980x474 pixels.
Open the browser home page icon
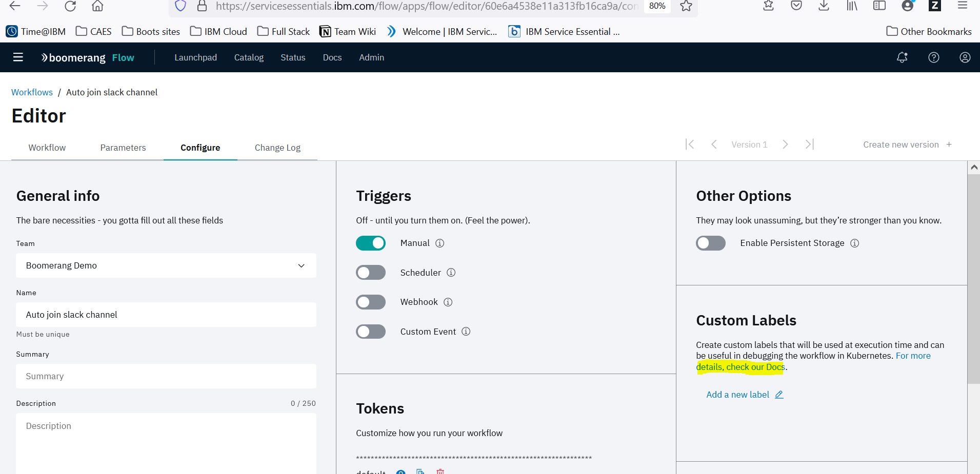click(x=97, y=6)
